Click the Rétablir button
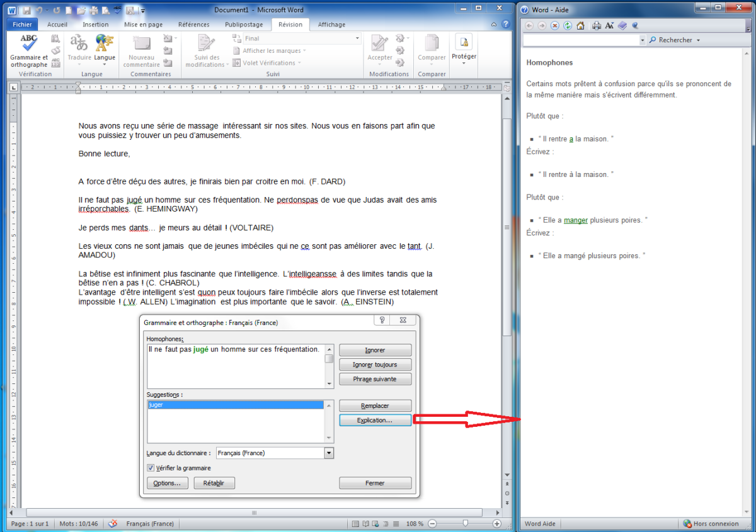 (214, 483)
